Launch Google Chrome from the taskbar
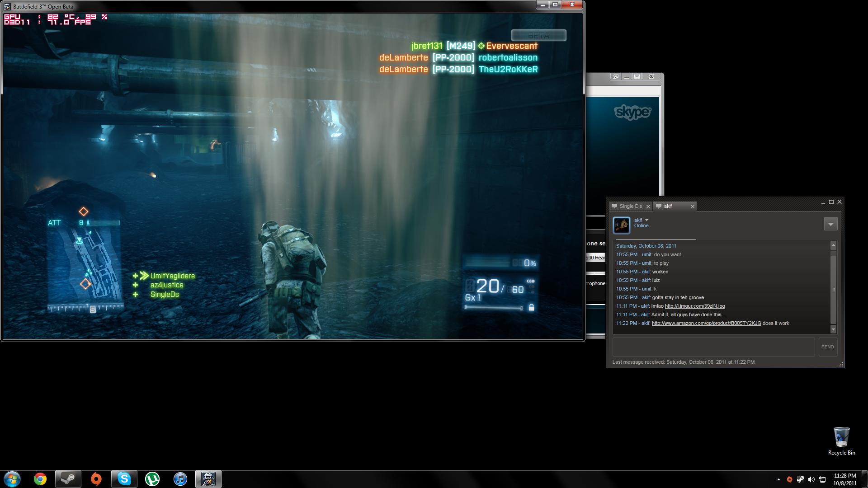Viewport: 868px width, 488px height. 40,479
